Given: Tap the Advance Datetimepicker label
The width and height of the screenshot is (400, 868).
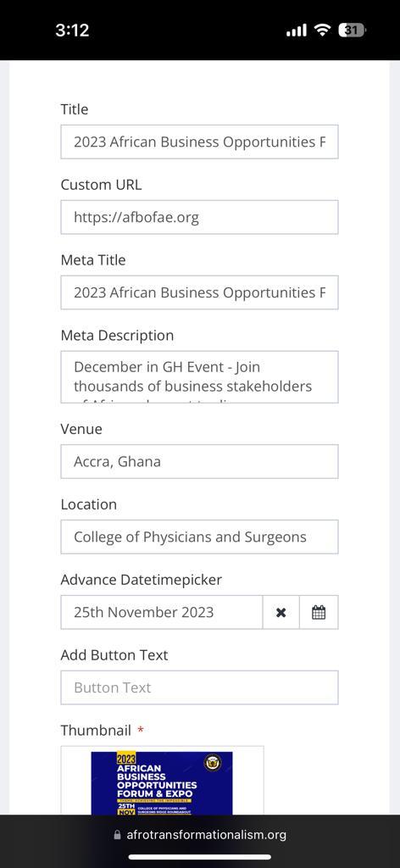Looking at the screenshot, I should click(x=141, y=580).
